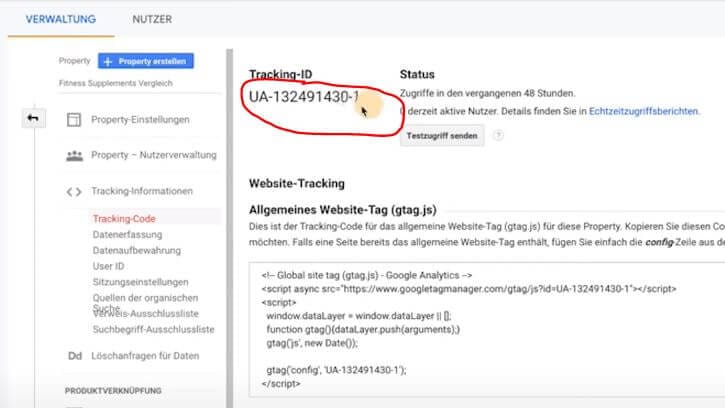
Task: Go to Datenaufbewahrung settings
Action: click(133, 250)
